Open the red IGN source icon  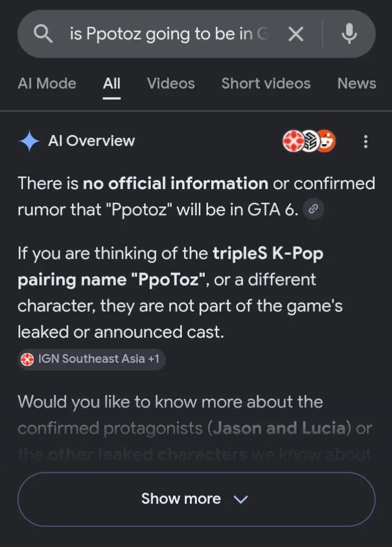point(292,141)
